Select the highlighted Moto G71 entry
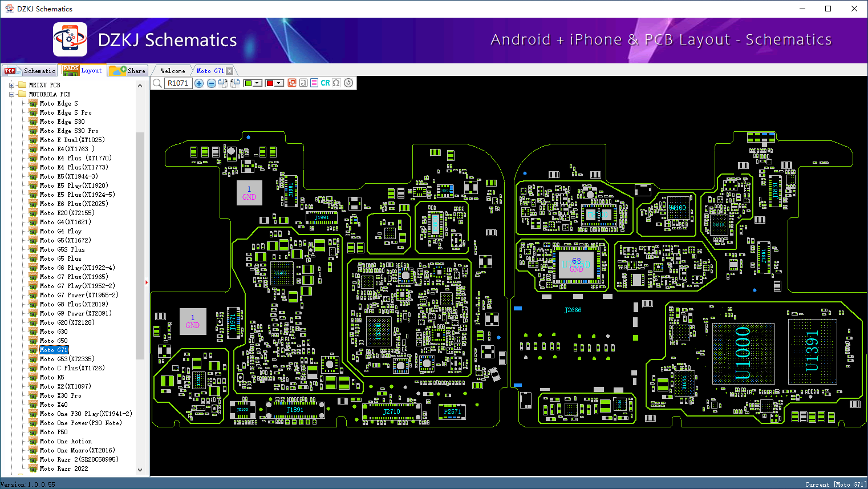868x489 pixels. click(54, 350)
